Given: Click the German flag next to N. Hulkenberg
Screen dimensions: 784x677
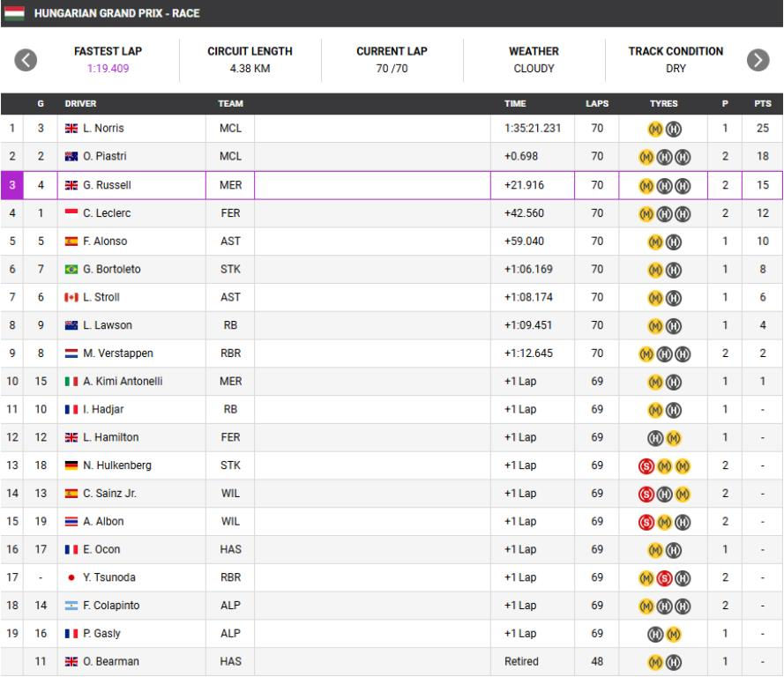Looking at the screenshot, I should [x=71, y=465].
